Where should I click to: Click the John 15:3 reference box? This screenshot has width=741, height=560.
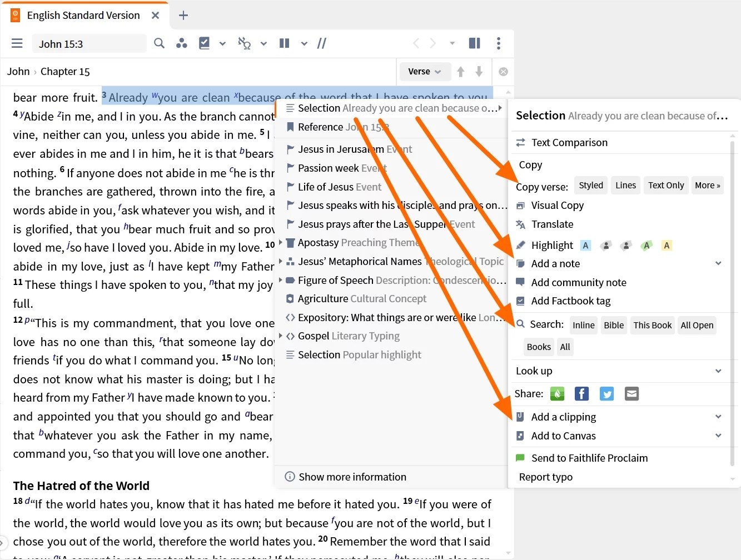coord(89,44)
